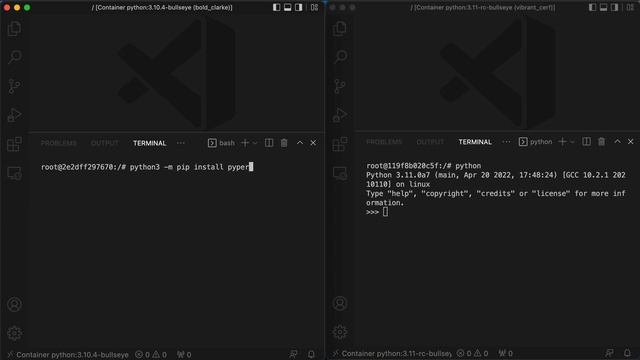Image resolution: width=640 pixels, height=360 pixels.
Task: Open terminal launch profile dropdown in right window
Action: click(x=572, y=142)
